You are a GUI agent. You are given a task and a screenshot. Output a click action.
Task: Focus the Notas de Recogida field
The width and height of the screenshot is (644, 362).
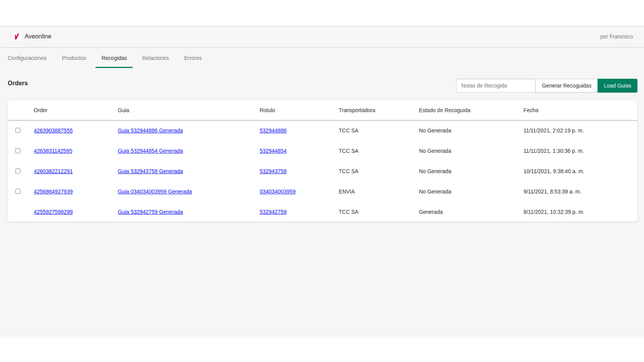[495, 86]
